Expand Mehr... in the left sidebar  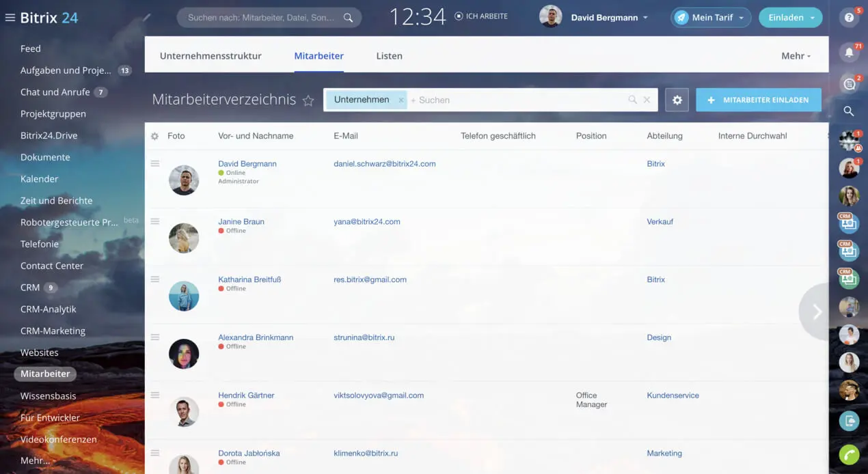35,461
